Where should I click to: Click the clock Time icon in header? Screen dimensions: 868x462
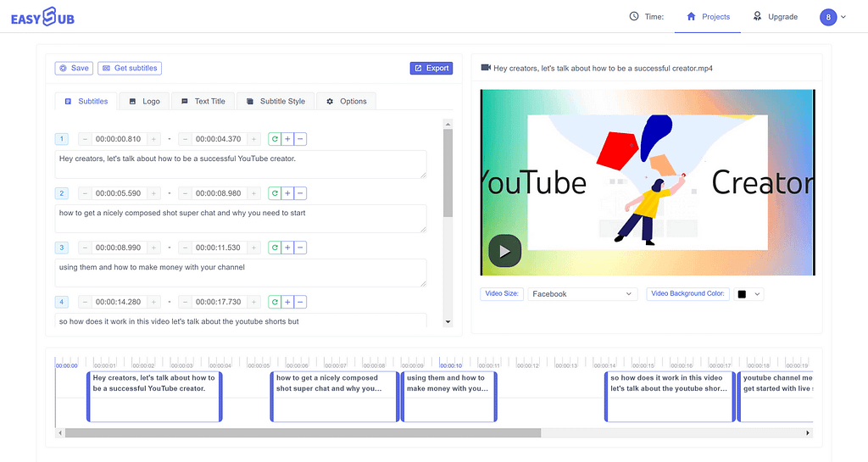[634, 17]
